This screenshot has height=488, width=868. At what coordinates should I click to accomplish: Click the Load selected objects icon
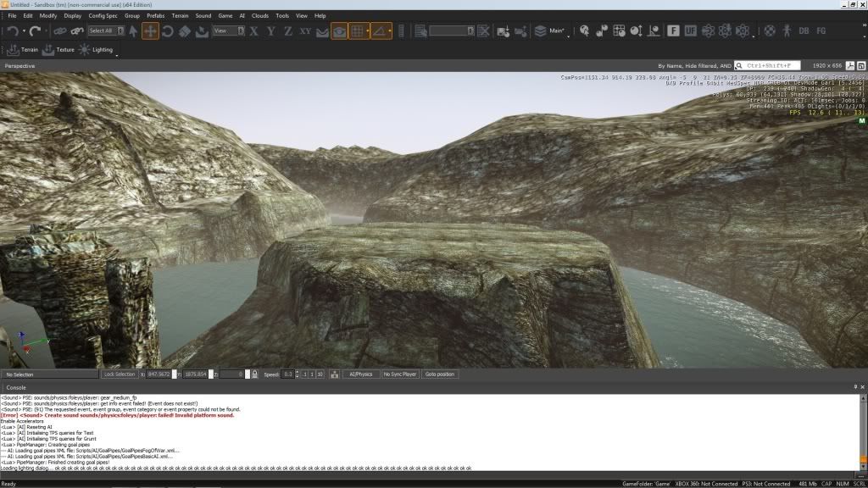tap(520, 31)
